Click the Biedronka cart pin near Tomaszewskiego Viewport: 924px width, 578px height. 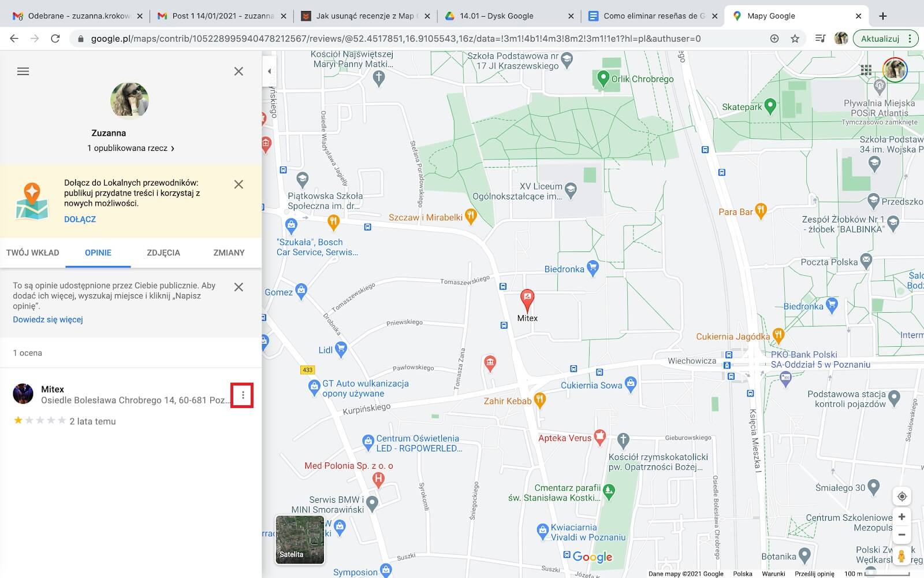point(593,268)
